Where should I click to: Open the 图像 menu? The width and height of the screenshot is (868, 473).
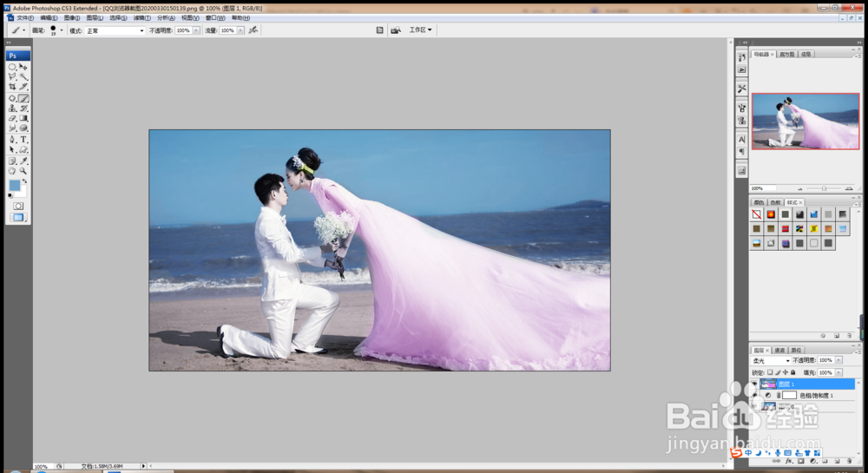[71, 17]
